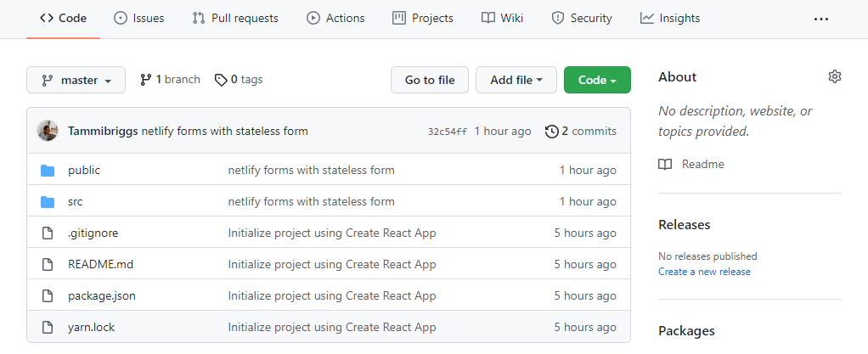Open the green Code dropdown
The width and height of the screenshot is (868, 354).
(x=597, y=80)
